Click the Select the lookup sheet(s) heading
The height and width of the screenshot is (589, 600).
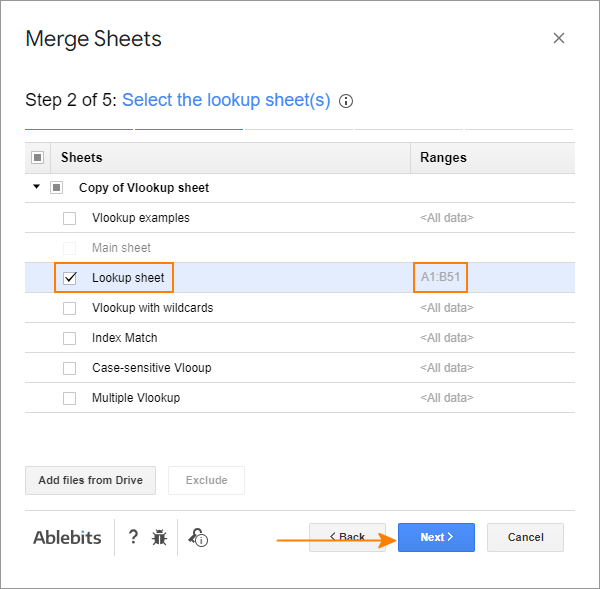pyautogui.click(x=226, y=100)
